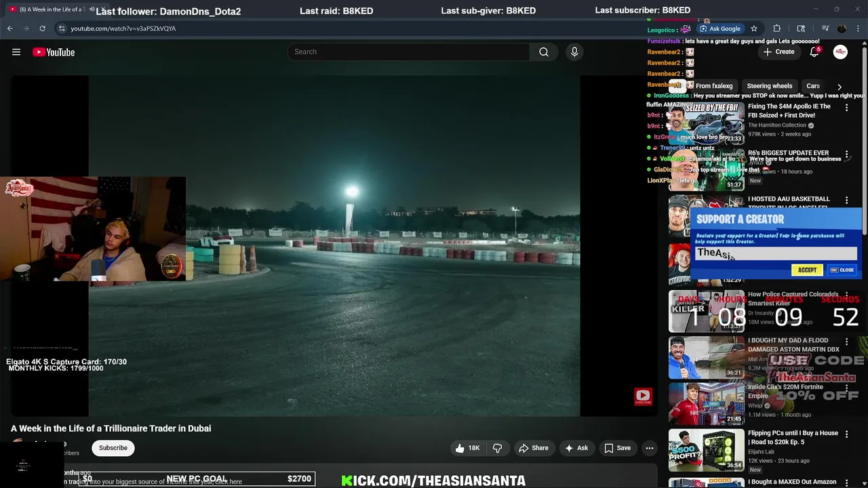
Task: Click Elijahs Lab channel name
Action: 761,452
